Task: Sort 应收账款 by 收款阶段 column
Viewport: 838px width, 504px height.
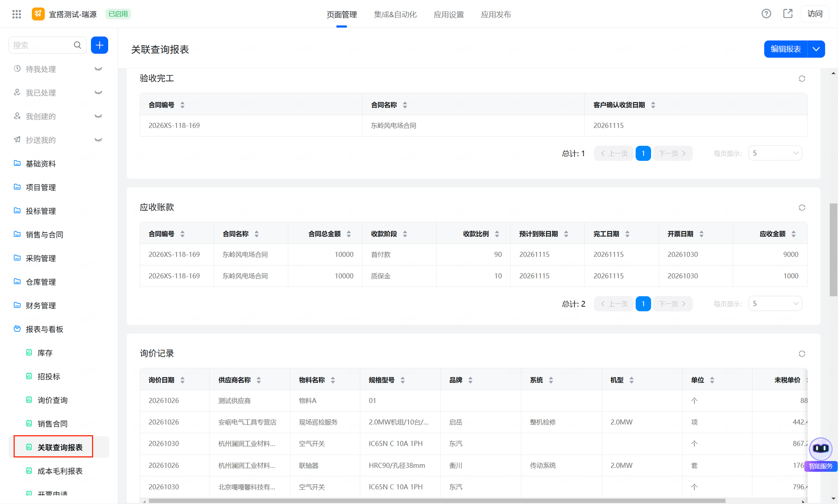Action: 405,234
